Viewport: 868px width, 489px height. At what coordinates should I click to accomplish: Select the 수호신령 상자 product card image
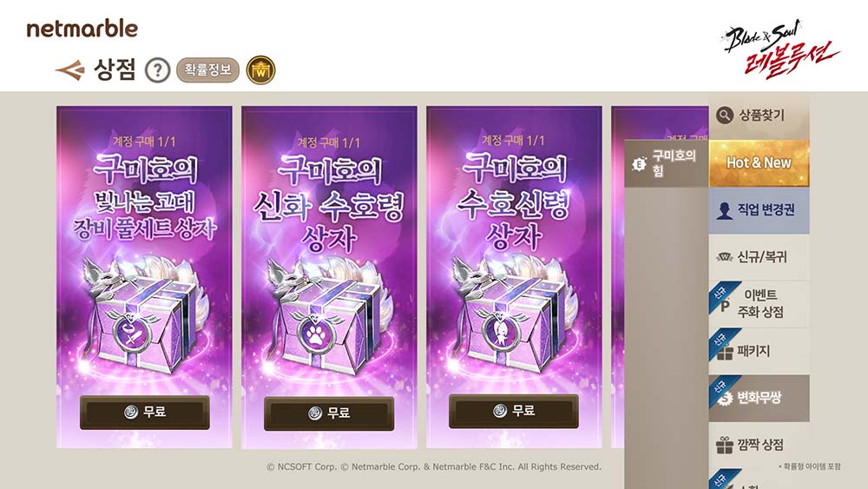coord(514,277)
